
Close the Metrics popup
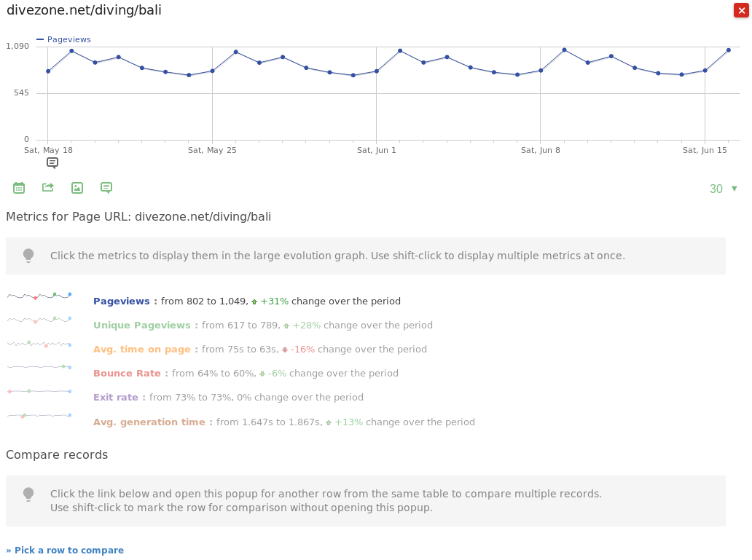(741, 10)
